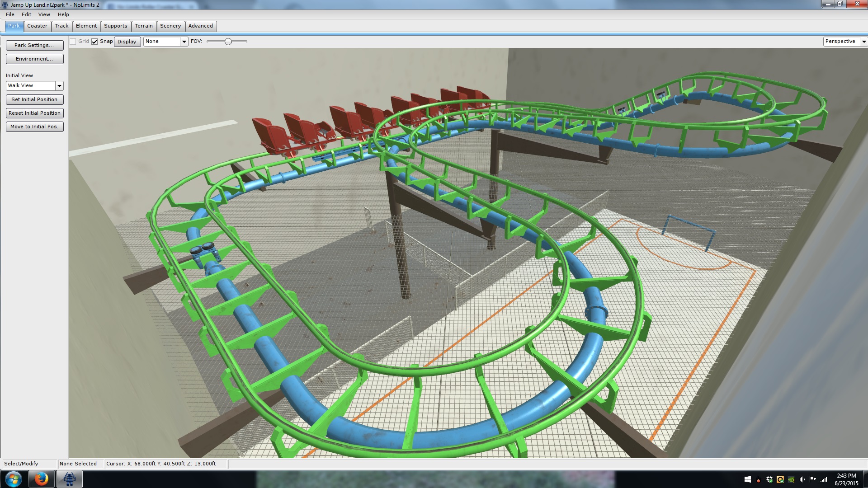Image resolution: width=868 pixels, height=488 pixels.
Task: Open Action Center flag icon
Action: tap(812, 479)
